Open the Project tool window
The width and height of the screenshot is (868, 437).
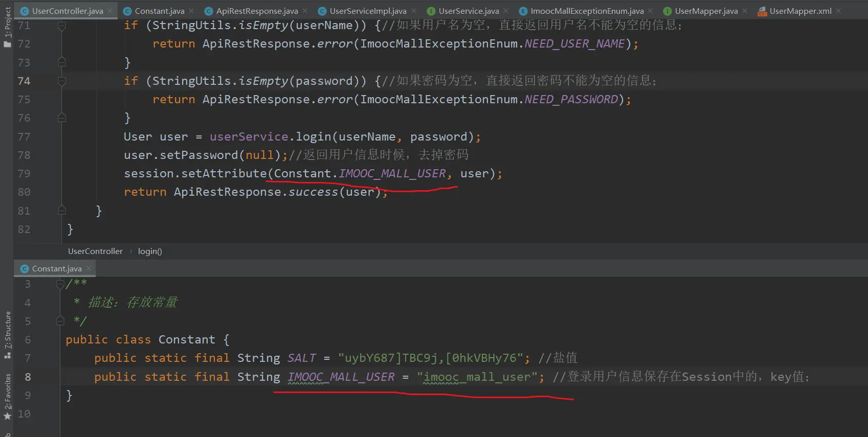coord(7,27)
